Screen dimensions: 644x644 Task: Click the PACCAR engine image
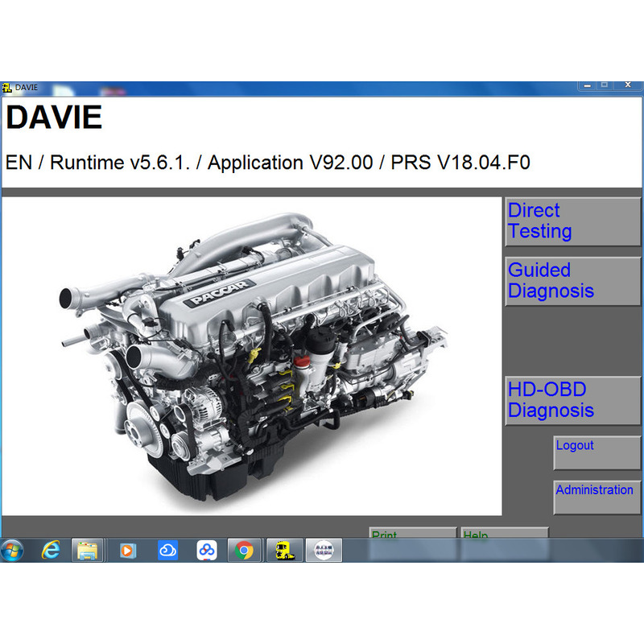252,356
